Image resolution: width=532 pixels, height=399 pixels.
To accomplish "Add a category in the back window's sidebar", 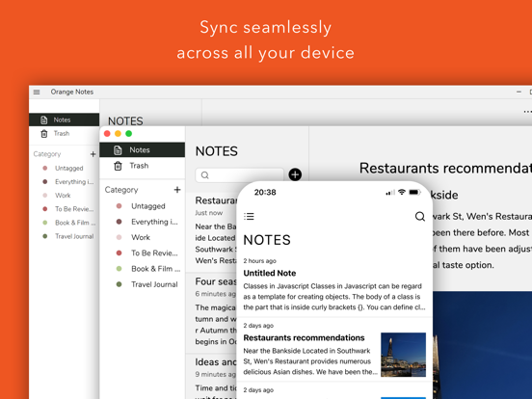I will (x=93, y=154).
